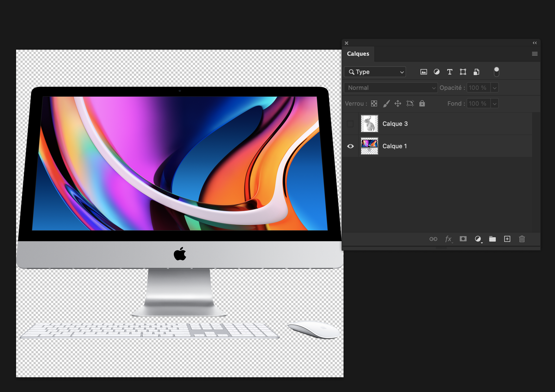This screenshot has height=392, width=555.
Task: Filter layers by smart objects icon
Action: (476, 72)
